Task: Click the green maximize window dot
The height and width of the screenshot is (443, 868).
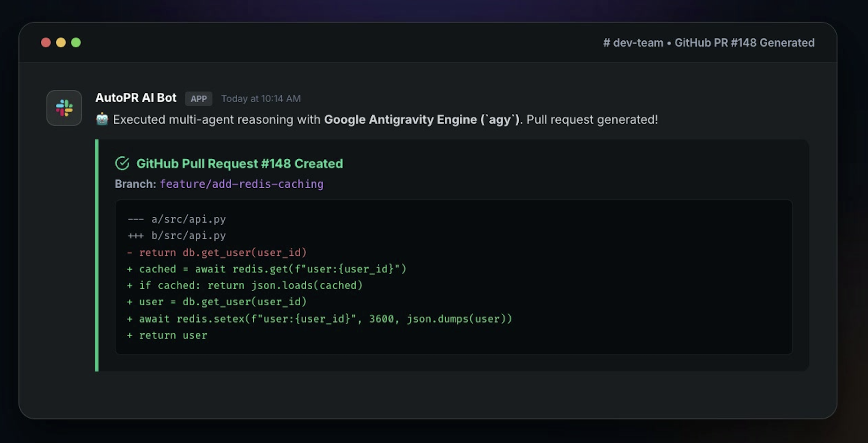Action: click(x=76, y=43)
